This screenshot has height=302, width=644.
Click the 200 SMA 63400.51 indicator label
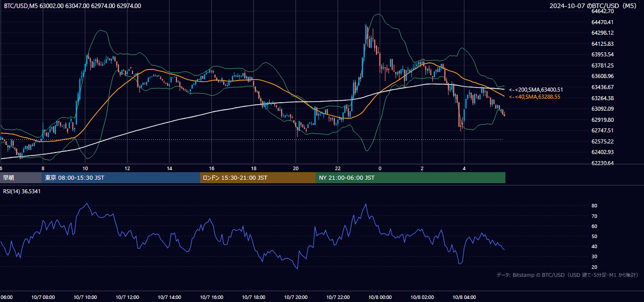[536, 90]
